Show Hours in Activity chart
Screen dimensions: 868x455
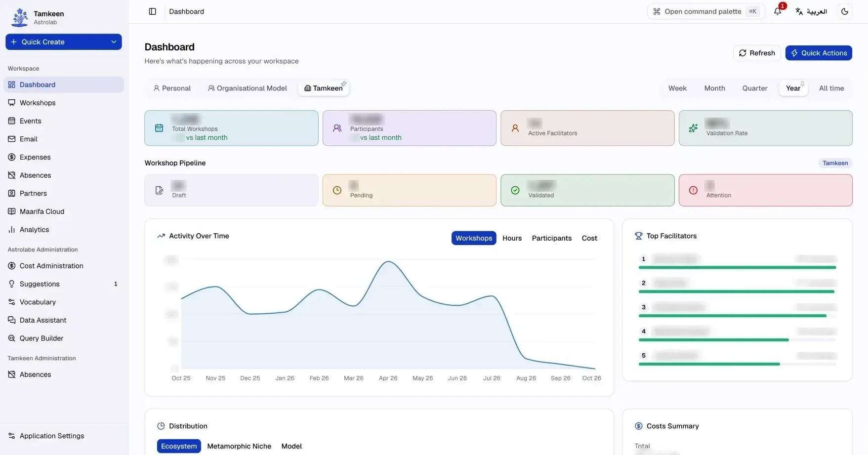512,238
